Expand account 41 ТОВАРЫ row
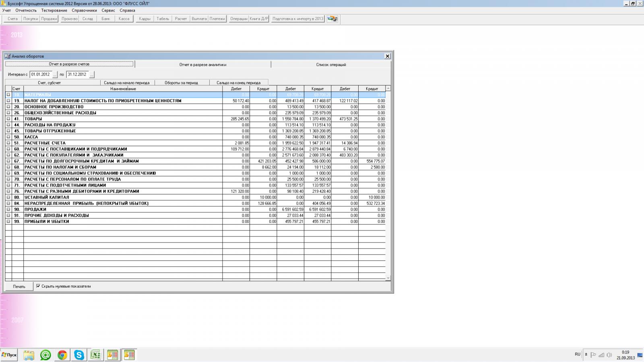Image resolution: width=644 pixels, height=362 pixels. coord(8,119)
